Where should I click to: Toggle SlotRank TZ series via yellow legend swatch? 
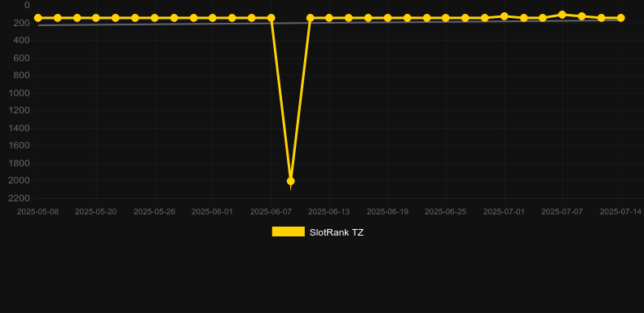[289, 231]
